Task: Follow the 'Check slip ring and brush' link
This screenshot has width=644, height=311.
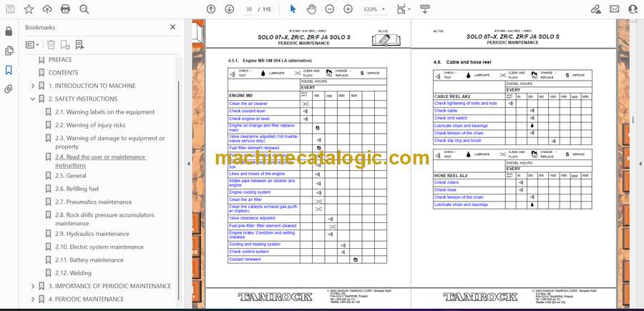Action: point(458,141)
